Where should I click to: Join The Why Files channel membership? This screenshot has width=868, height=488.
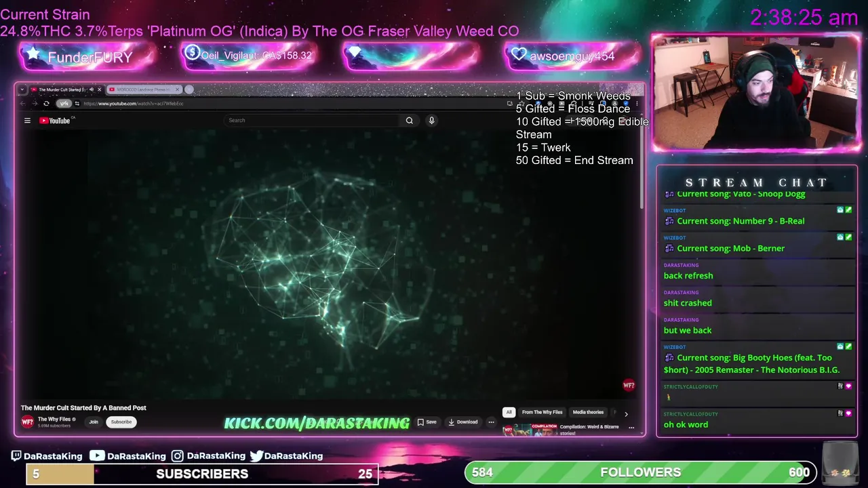94,422
